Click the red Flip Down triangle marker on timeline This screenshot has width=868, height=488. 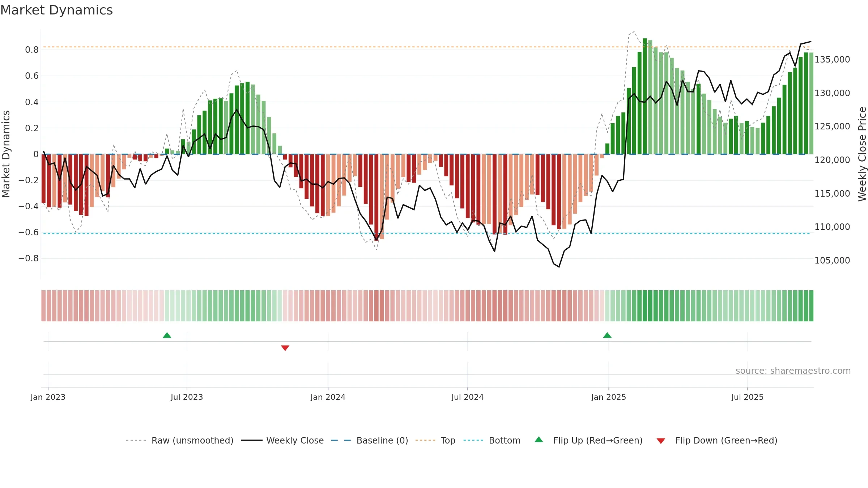[x=285, y=348]
